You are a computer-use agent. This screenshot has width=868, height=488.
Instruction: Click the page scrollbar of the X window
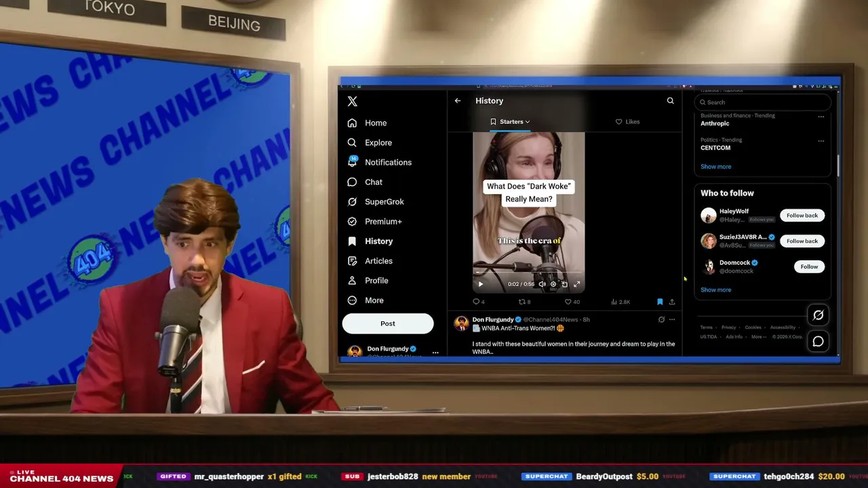click(837, 165)
